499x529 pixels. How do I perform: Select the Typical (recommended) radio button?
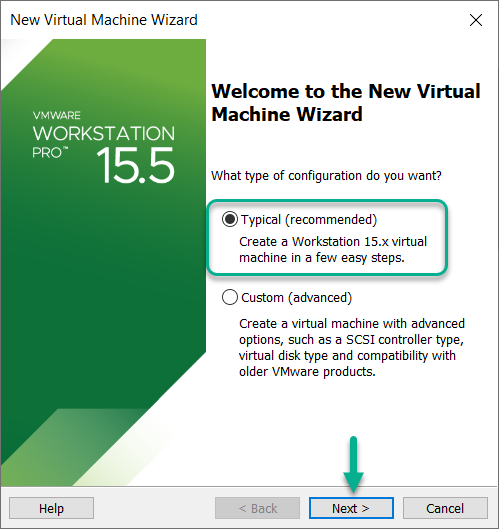click(x=230, y=219)
